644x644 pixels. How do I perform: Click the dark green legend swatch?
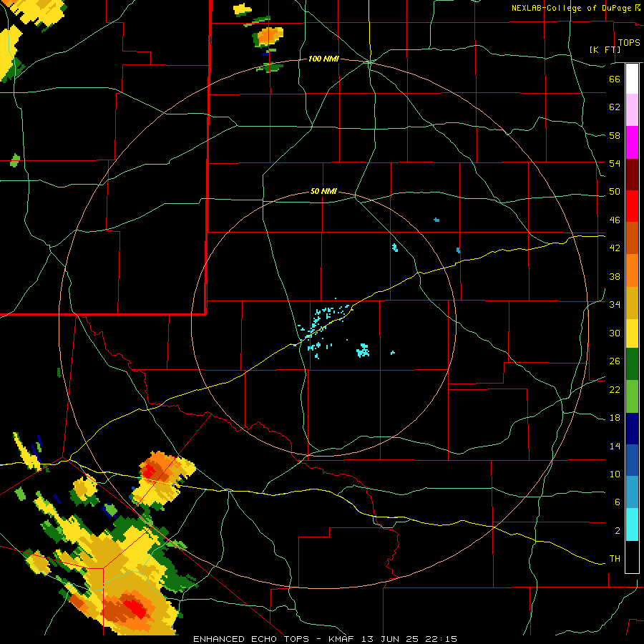[632, 364]
